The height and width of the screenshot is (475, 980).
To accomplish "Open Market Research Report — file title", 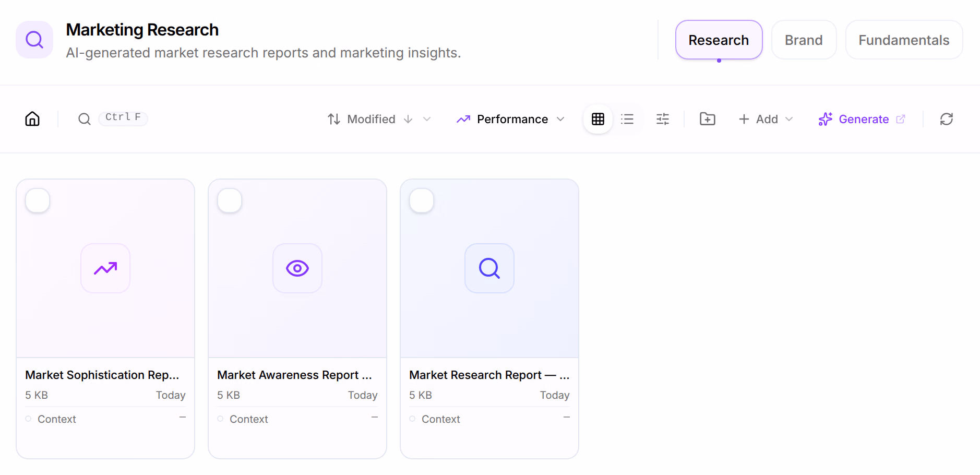I will coord(489,375).
